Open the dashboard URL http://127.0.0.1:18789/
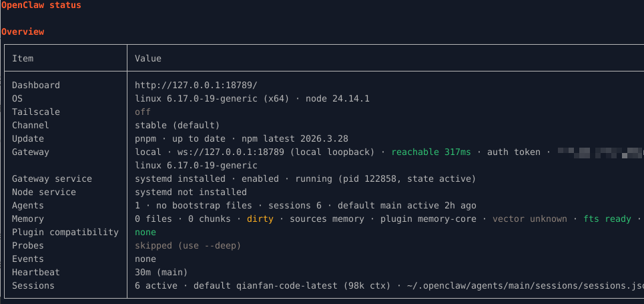Screen dimensions: 644x304 196,85
